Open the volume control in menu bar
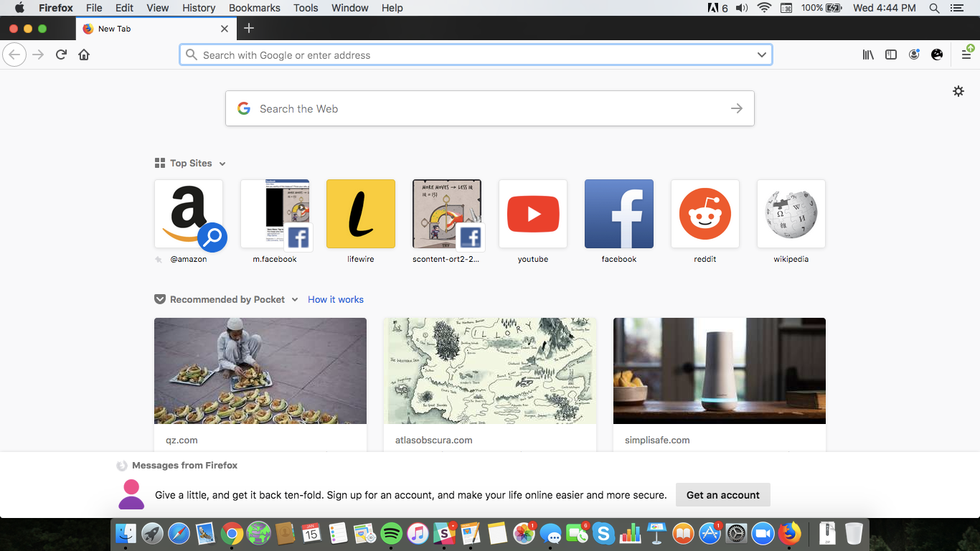 pos(742,8)
